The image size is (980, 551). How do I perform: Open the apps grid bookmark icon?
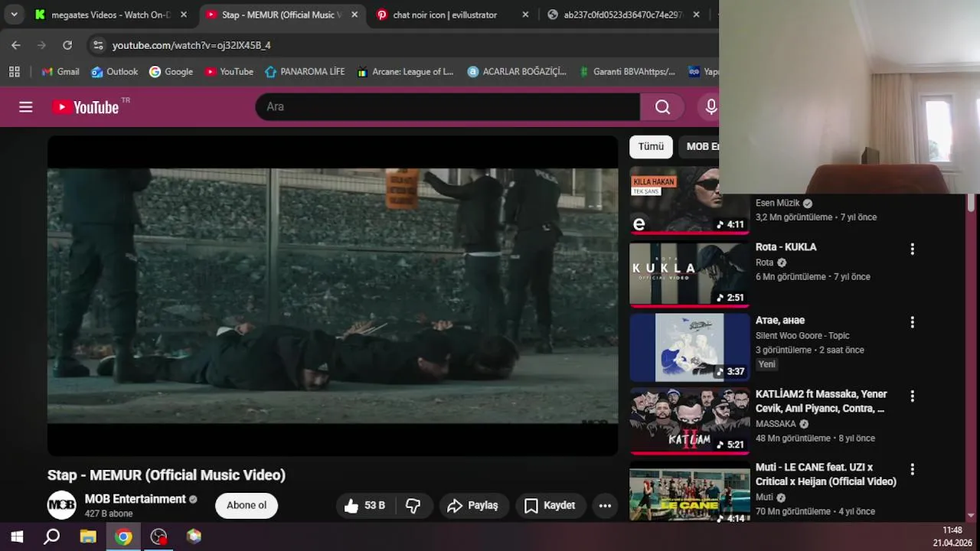coord(14,71)
